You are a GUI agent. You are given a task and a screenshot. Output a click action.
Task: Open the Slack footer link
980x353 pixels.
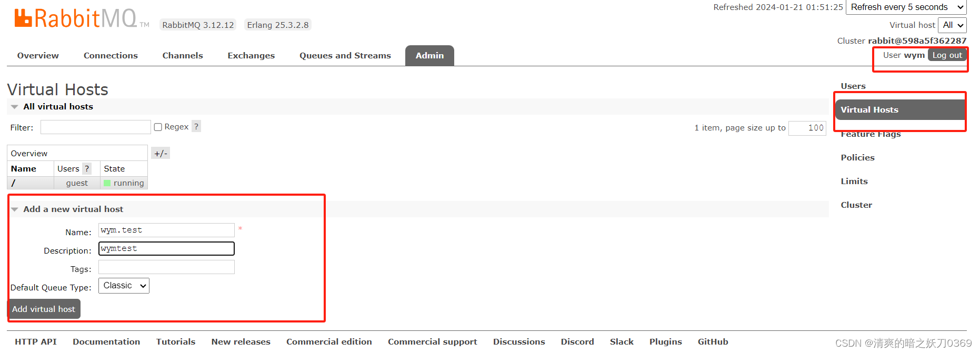tap(622, 341)
